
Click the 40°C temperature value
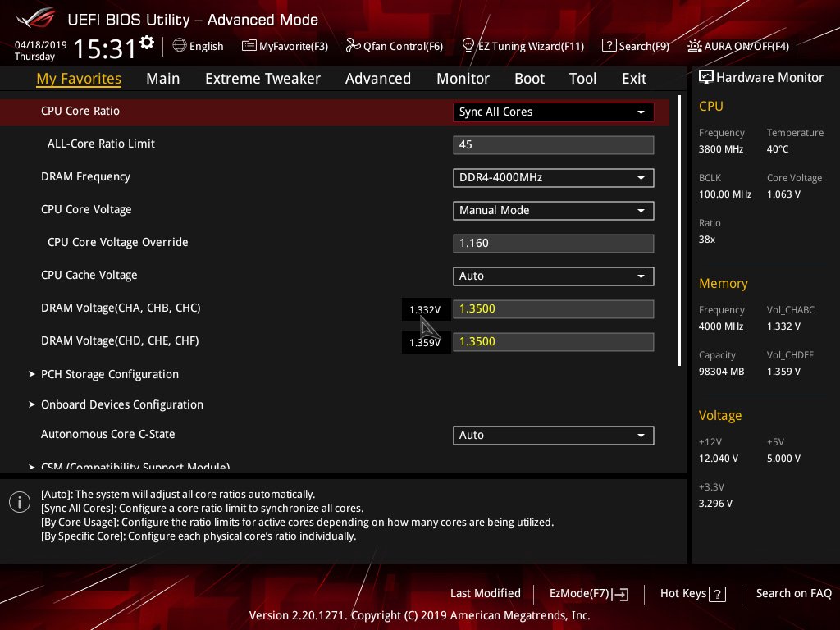click(x=778, y=149)
